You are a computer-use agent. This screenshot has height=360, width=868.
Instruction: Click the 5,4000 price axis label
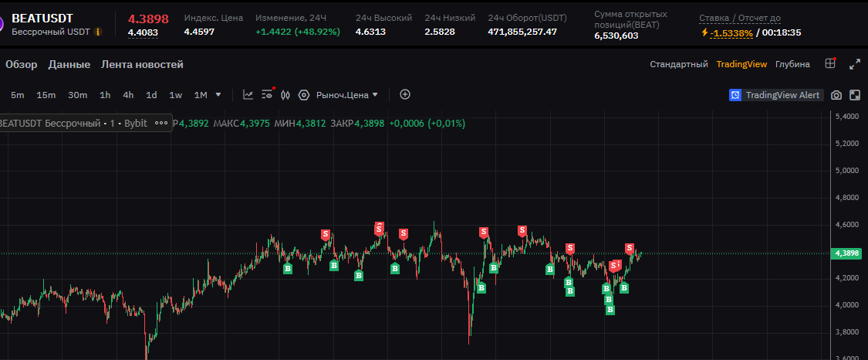[x=846, y=117]
